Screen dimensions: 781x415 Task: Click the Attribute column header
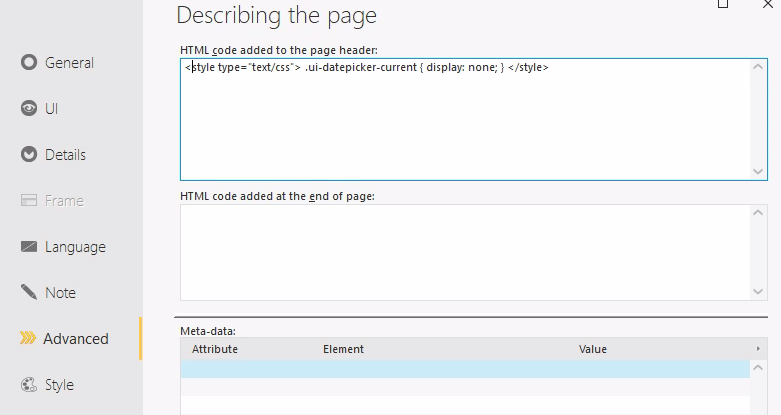point(215,349)
